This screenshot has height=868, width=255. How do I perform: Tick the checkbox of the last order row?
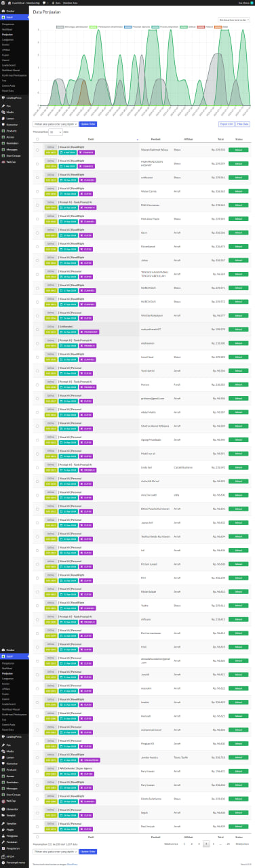click(37, 826)
